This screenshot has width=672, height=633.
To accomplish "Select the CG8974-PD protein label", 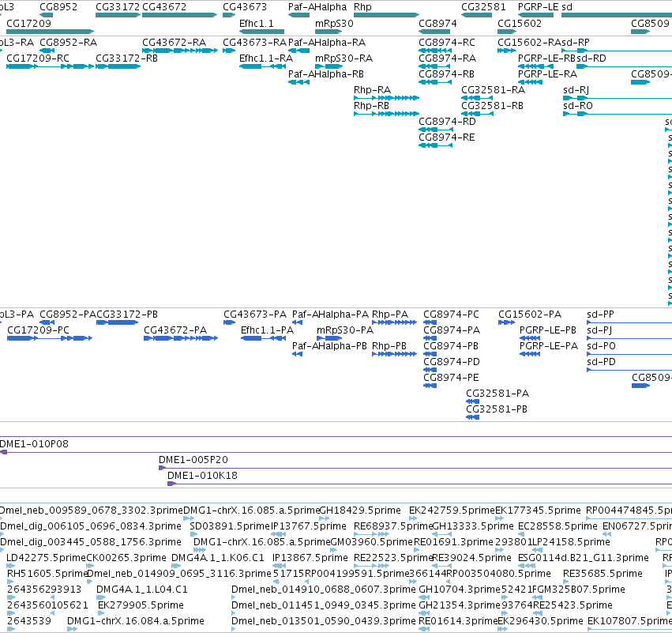I will pyautogui.click(x=452, y=362).
